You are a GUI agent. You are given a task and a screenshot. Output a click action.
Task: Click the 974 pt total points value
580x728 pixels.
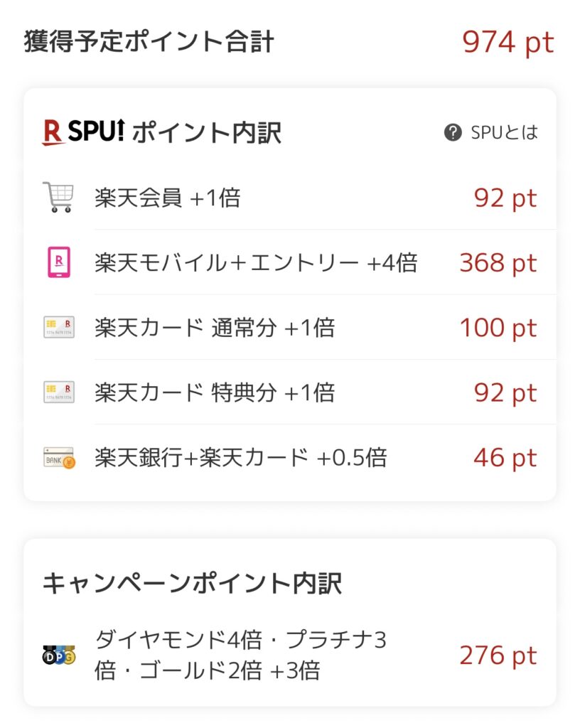(507, 43)
